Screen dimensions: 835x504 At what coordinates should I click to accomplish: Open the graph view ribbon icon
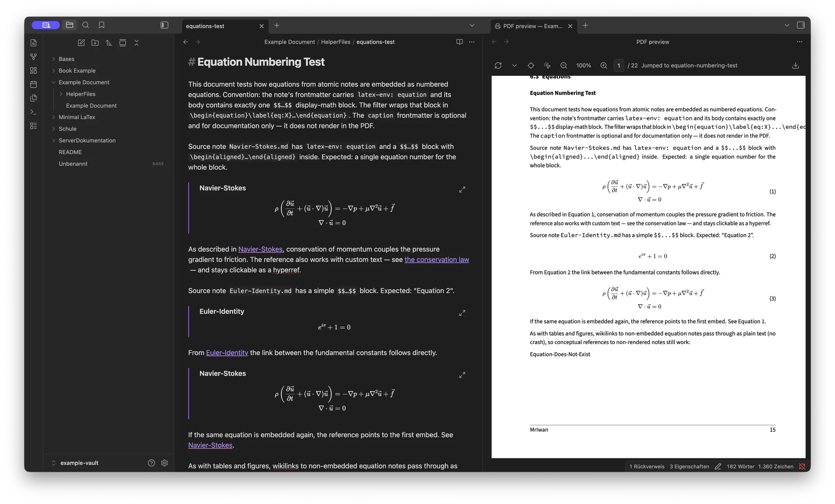(x=33, y=57)
